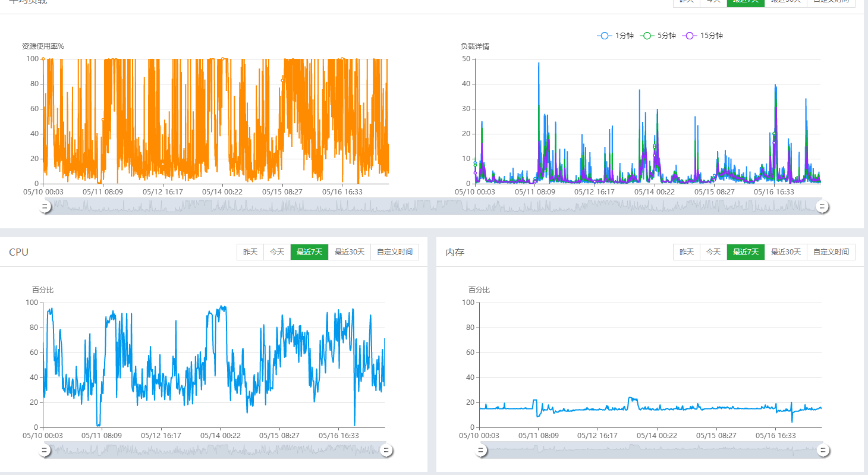Select 昨天 in the 内存 panel

pyautogui.click(x=687, y=252)
